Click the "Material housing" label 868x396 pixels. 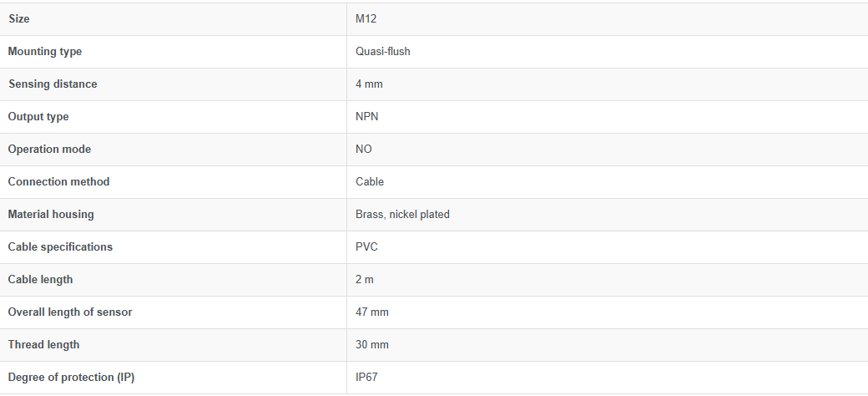(51, 215)
